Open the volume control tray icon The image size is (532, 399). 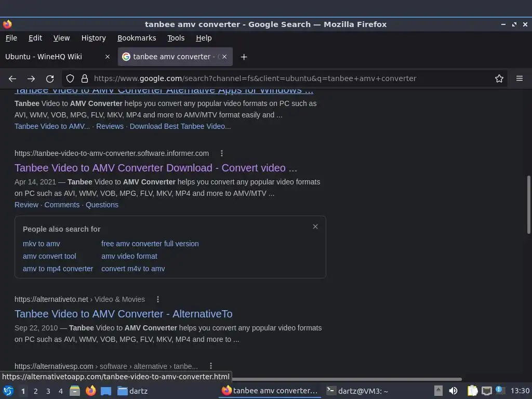pyautogui.click(x=453, y=391)
